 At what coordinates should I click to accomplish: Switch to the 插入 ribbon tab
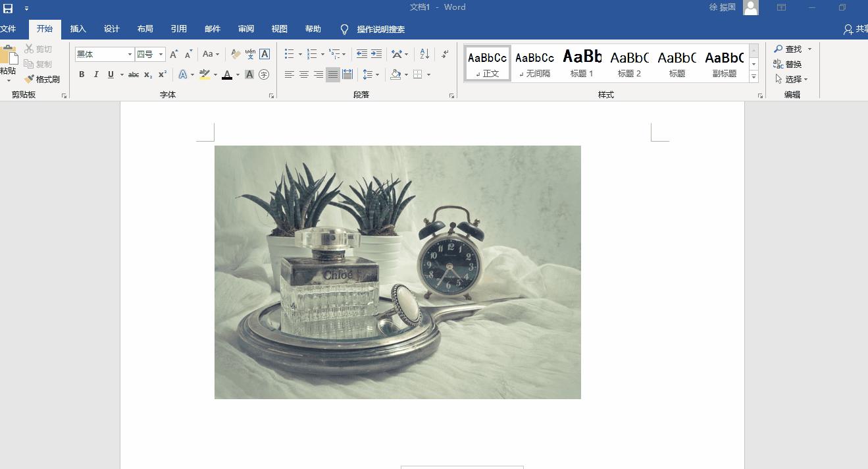point(78,29)
